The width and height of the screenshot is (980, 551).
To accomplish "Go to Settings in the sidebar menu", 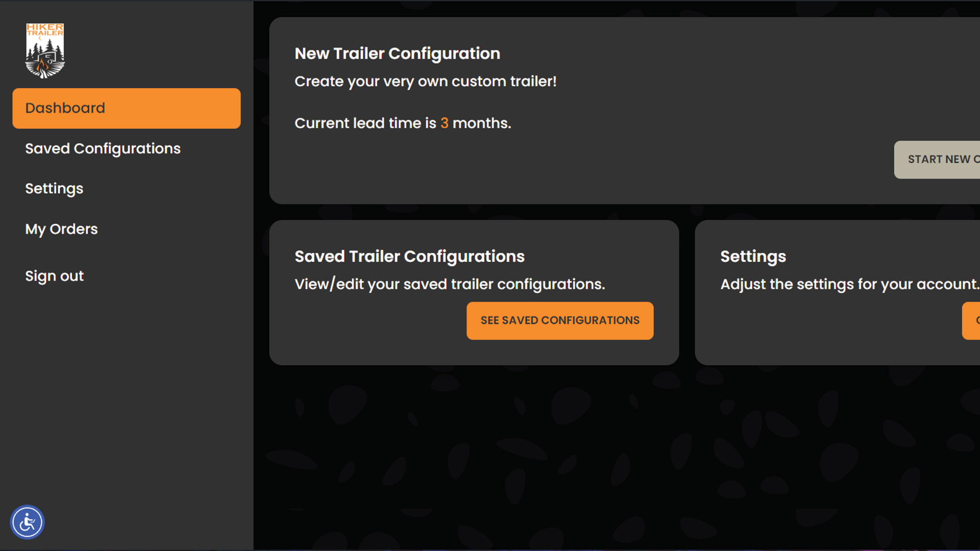I will point(54,189).
